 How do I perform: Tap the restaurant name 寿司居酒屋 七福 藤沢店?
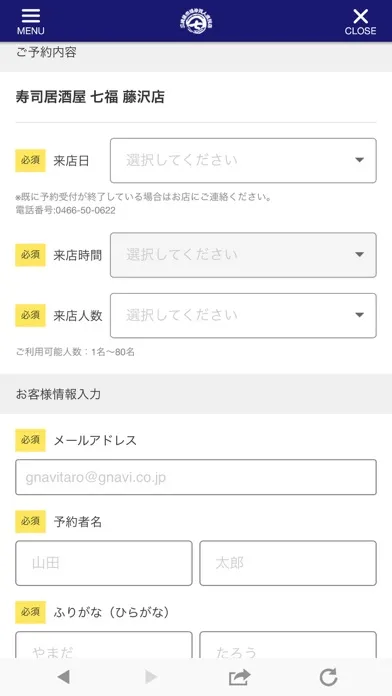[90, 97]
